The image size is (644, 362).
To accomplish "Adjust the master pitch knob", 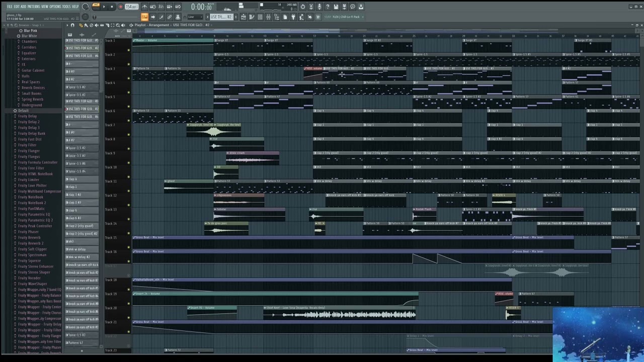I will [85, 17].
